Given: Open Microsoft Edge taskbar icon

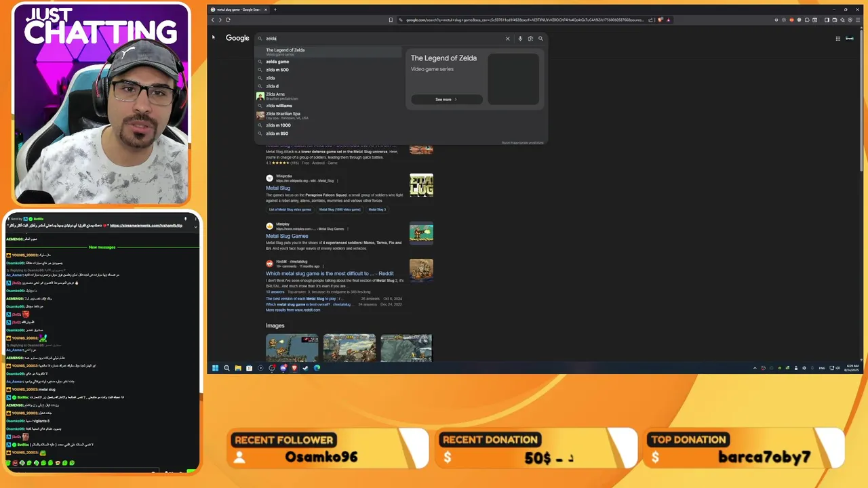Looking at the screenshot, I should (317, 368).
